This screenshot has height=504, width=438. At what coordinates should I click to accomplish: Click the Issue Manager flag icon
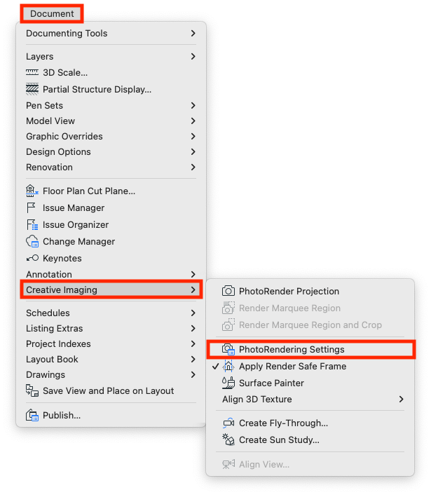click(31, 207)
